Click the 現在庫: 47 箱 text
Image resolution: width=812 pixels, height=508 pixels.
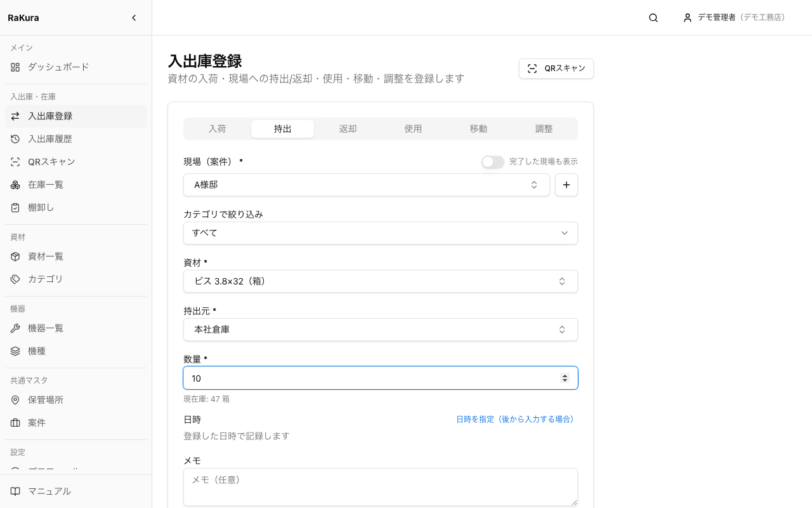pyautogui.click(x=207, y=399)
